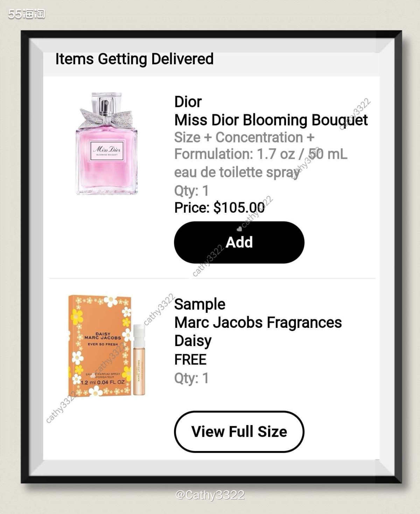Click the Items Getting Delivered heading
Screen dimensions: 420x514
pos(134,59)
